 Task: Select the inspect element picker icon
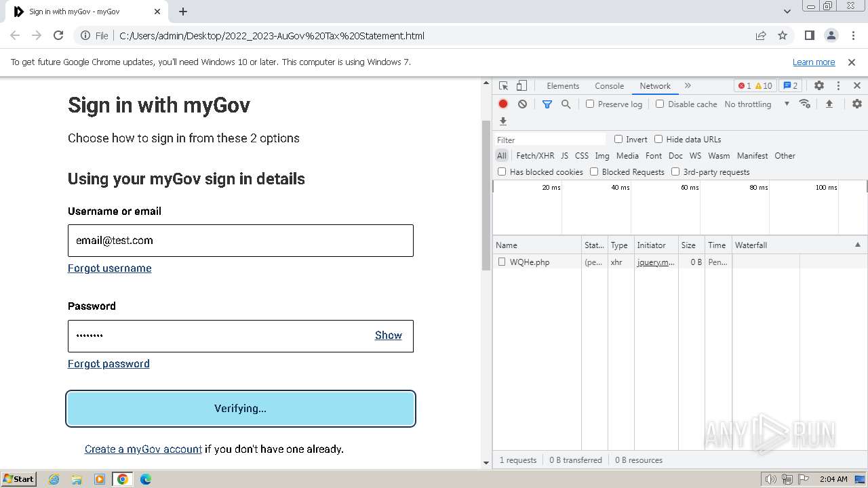[503, 85]
